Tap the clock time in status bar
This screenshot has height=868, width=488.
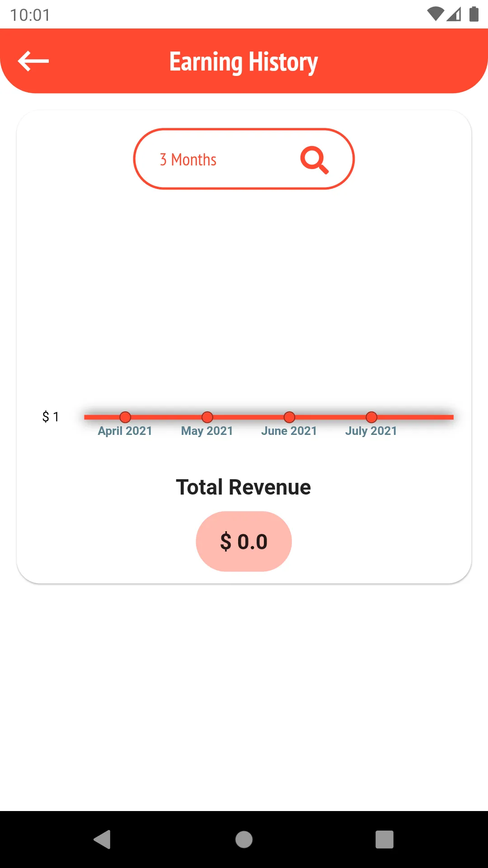[30, 15]
